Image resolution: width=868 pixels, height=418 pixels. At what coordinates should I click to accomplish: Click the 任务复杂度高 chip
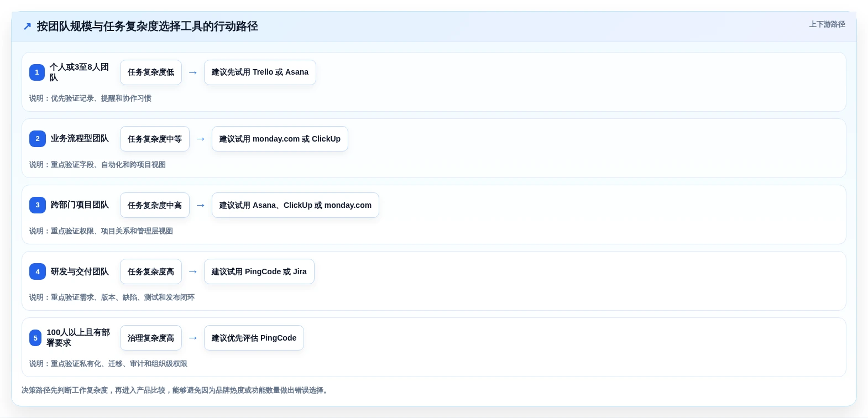click(151, 271)
